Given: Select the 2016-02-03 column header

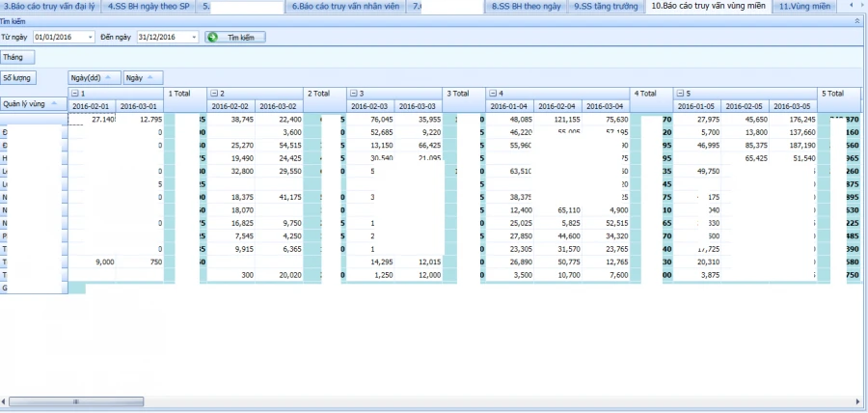Looking at the screenshot, I should click(x=370, y=106).
